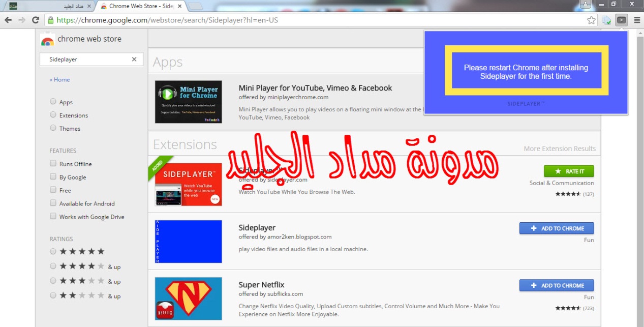Screen dimensions: 644x327
Task: Click the address bar URL
Action: click(x=167, y=20)
